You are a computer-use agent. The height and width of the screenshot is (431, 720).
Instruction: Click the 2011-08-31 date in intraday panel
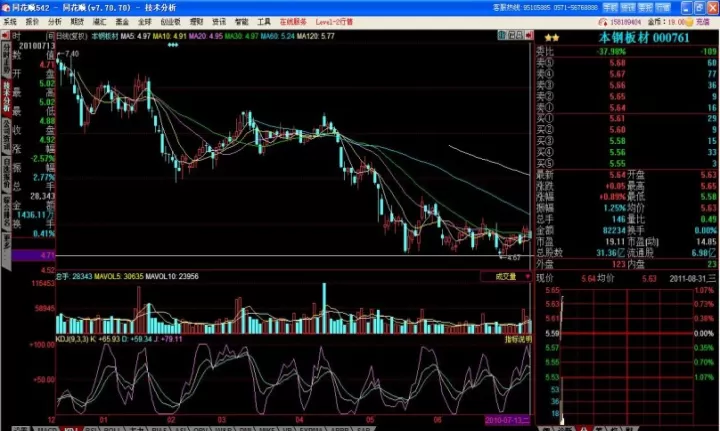[x=692, y=279]
